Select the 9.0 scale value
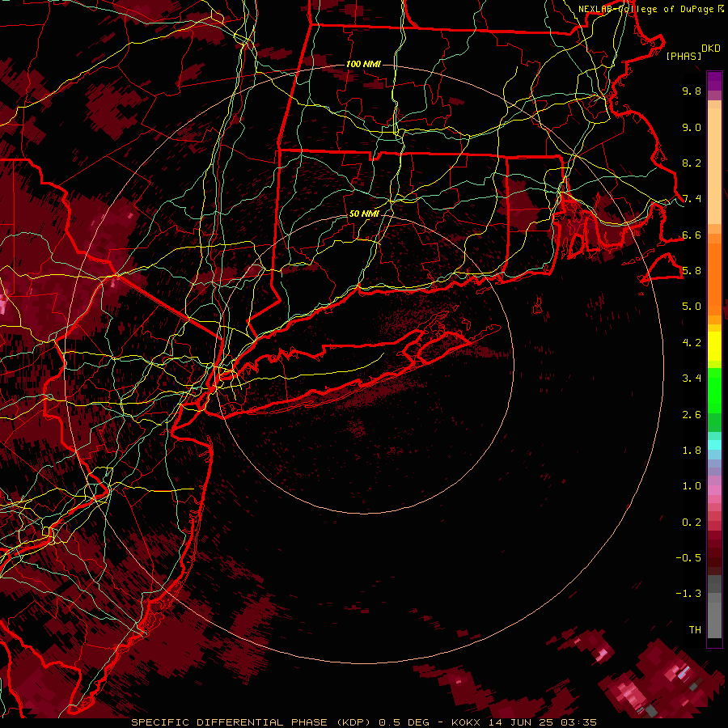The image size is (728, 728). 692,127
